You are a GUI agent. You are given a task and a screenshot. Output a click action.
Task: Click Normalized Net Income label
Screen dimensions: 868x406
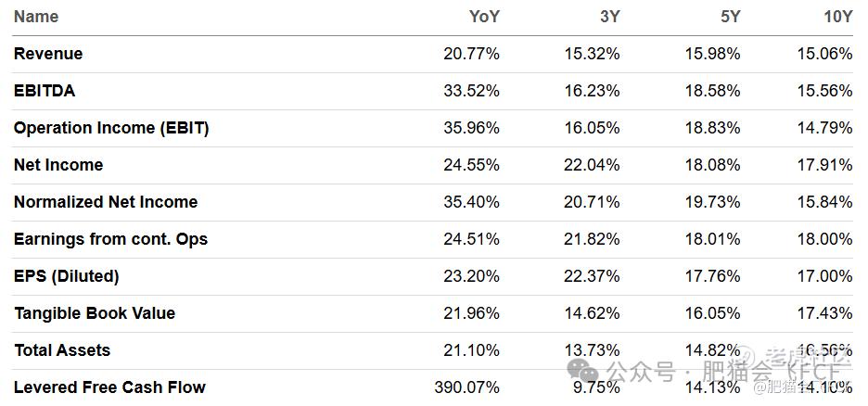[106, 202]
